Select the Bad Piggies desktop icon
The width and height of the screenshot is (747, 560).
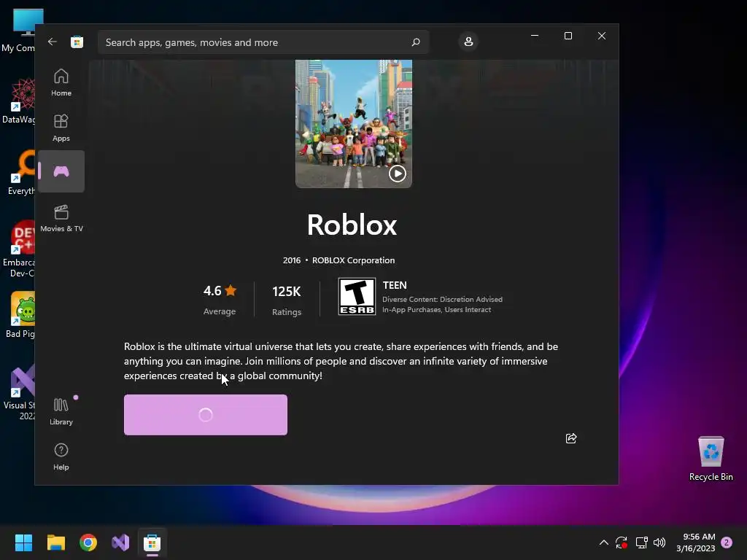pyautogui.click(x=21, y=315)
